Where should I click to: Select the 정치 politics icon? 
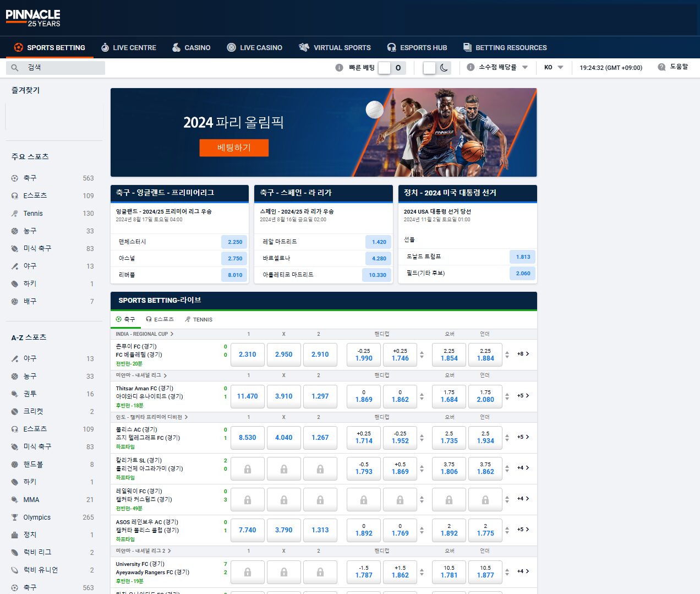click(15, 535)
